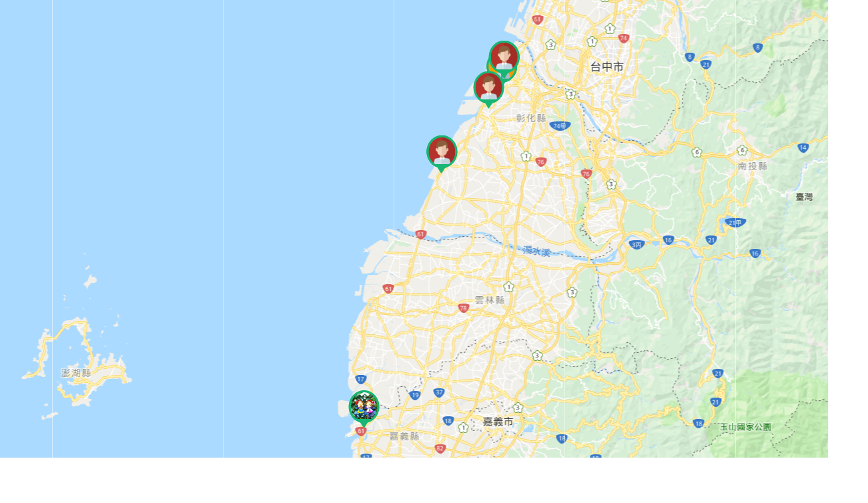The height and width of the screenshot is (503, 868).
Task: Click the blue route 14 shield
Action: tap(803, 147)
